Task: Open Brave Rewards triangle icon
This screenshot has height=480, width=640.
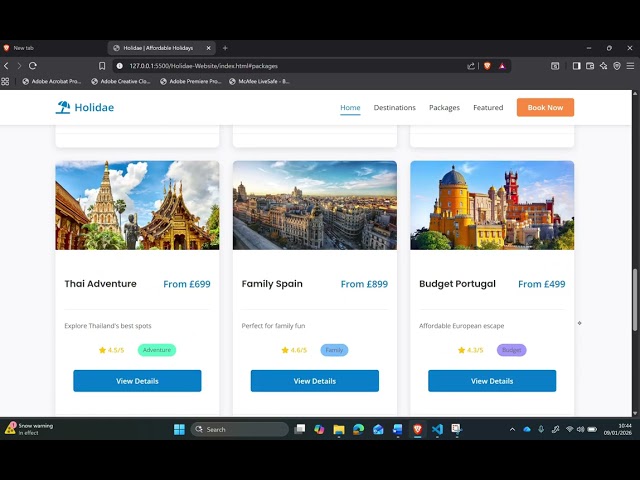Action: tap(502, 66)
